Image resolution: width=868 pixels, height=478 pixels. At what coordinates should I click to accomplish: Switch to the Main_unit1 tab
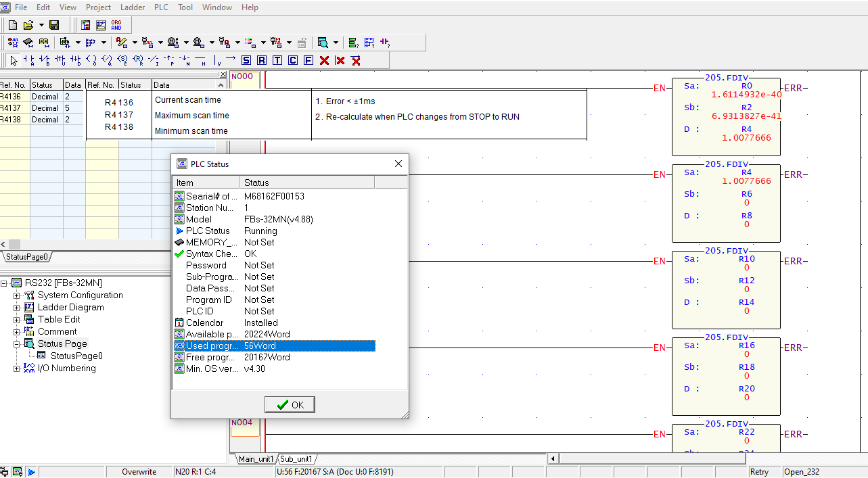[x=256, y=459]
